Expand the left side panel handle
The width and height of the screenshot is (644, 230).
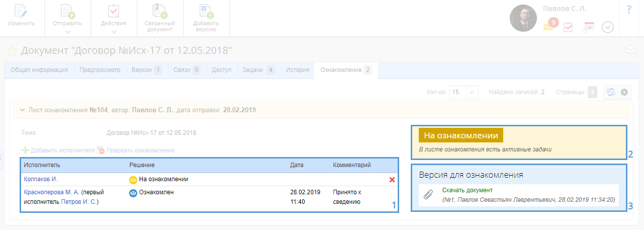click(2, 157)
